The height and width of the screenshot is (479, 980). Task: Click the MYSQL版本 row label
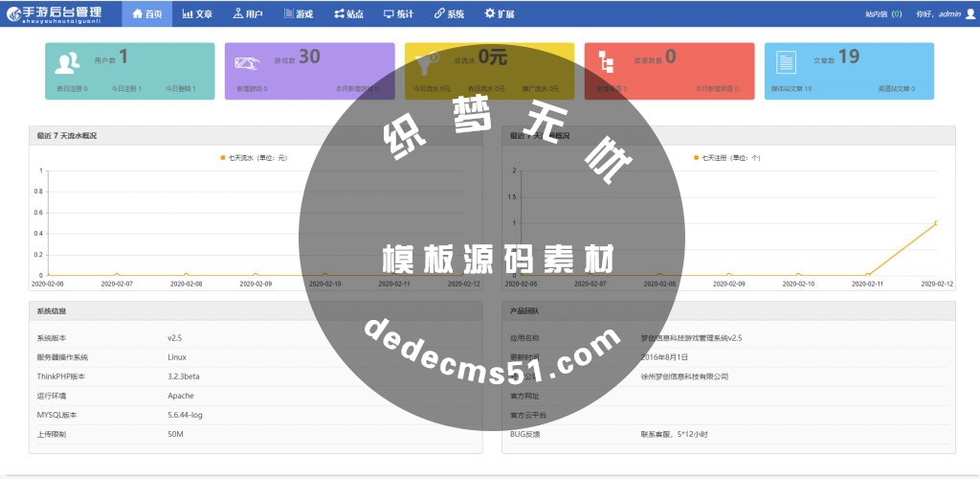coord(56,415)
